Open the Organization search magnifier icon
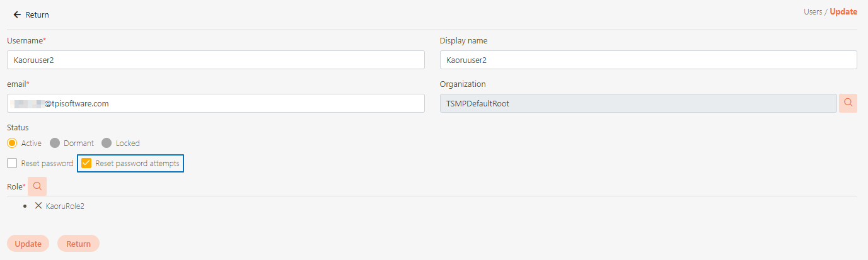 848,103
